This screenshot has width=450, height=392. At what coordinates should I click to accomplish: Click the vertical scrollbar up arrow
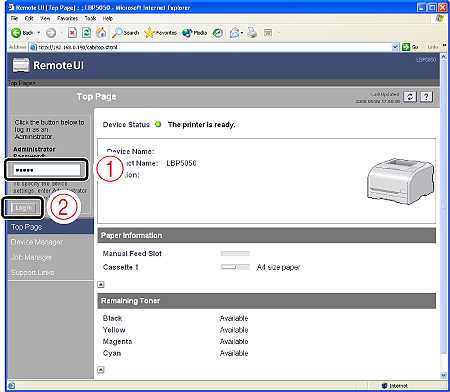pos(444,57)
